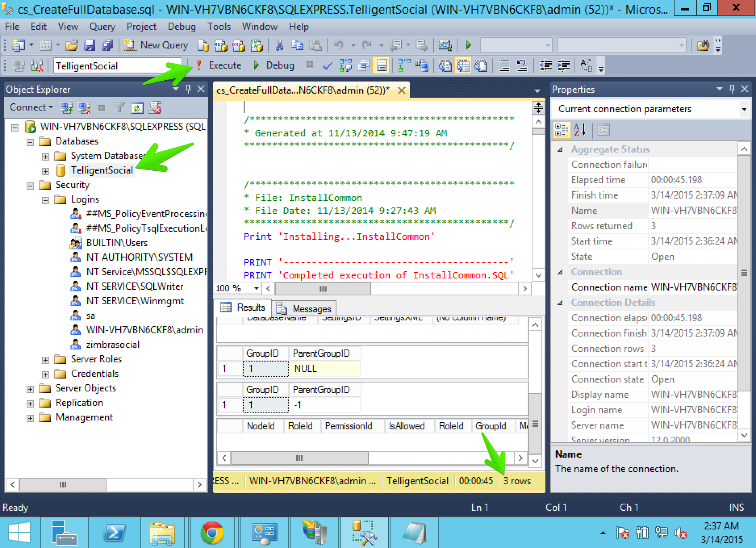This screenshot has height=548, width=756.
Task: Click the Windows Start button on the taskbar
Action: click(19, 533)
